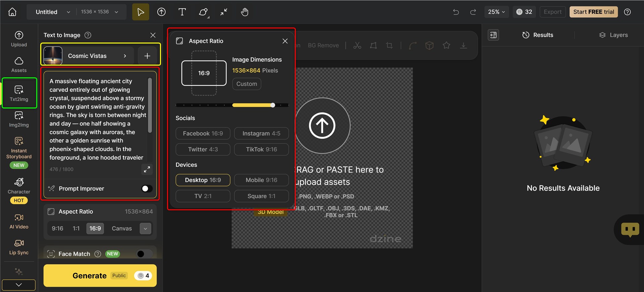The image size is (644, 292).
Task: Click the prompt text scrollbar
Action: click(x=150, y=105)
